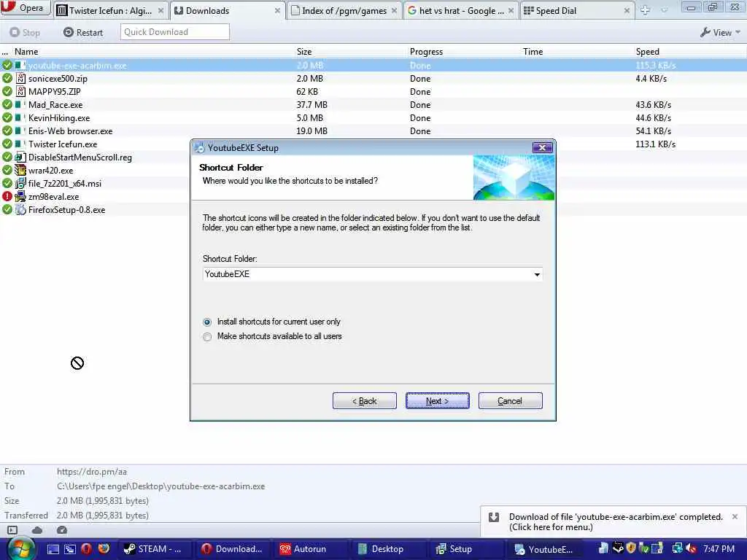Viewport: 747px width, 560px height.
Task: Open a new tab with plus icon
Action: [645, 10]
